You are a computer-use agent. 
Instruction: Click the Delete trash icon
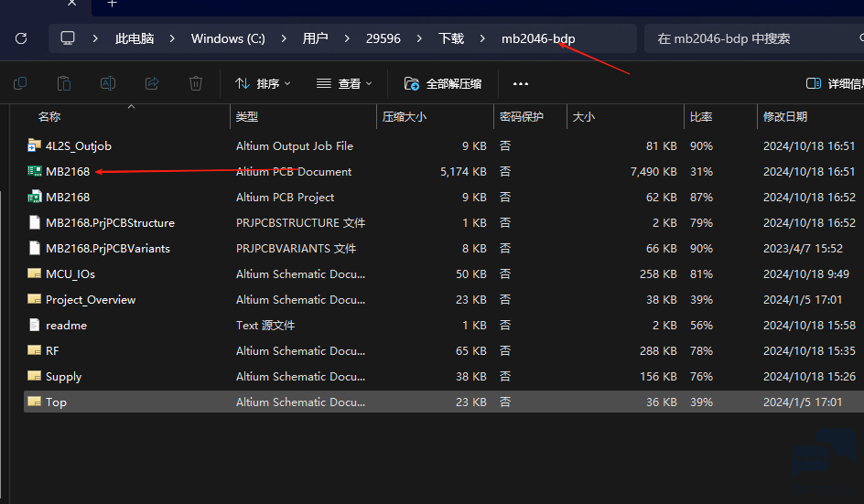point(196,84)
